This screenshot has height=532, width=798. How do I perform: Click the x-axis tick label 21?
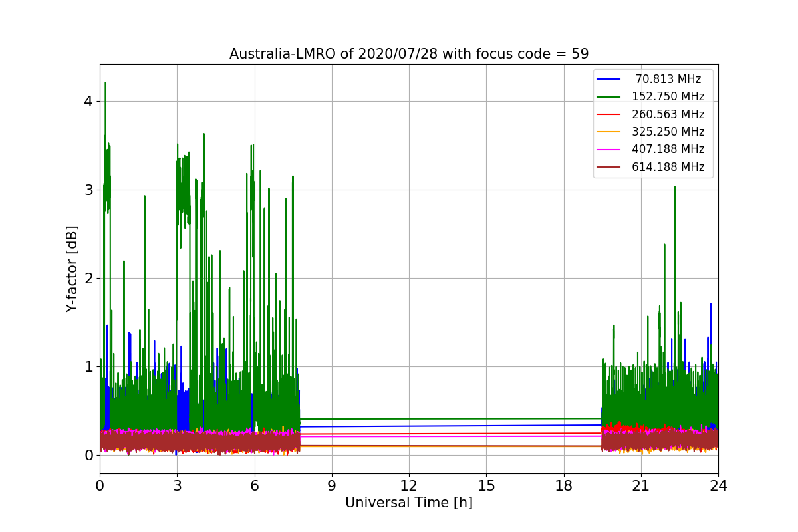click(x=641, y=486)
